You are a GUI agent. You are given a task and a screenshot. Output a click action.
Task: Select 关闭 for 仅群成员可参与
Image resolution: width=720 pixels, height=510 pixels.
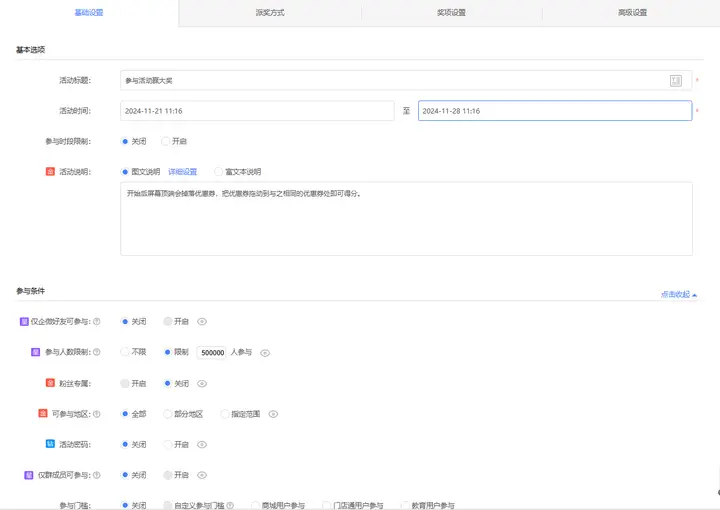pos(124,475)
